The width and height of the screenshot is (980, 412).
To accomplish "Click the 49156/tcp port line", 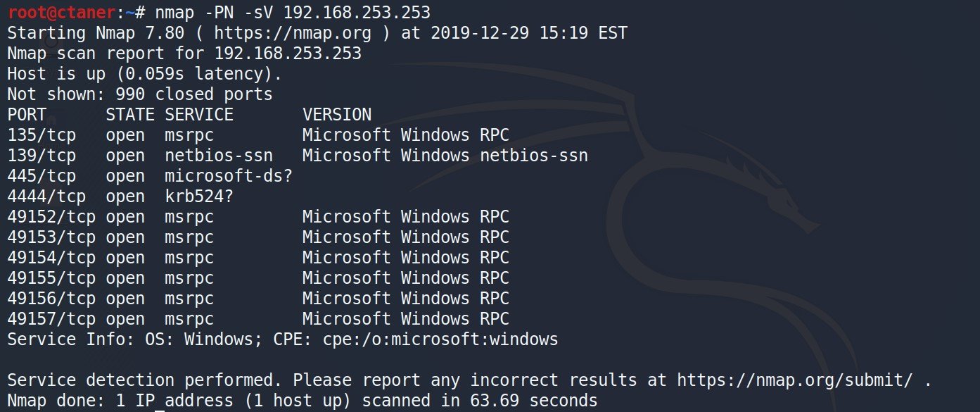I will click(x=258, y=299).
